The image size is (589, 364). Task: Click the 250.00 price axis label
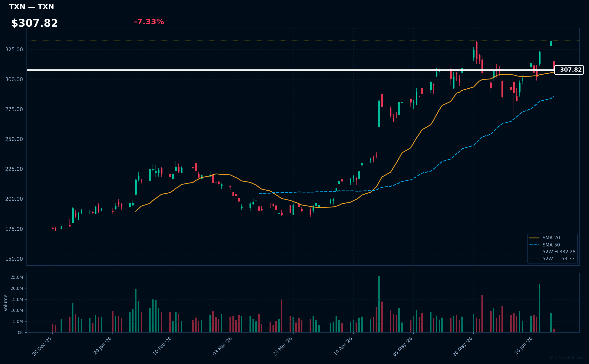14,139
